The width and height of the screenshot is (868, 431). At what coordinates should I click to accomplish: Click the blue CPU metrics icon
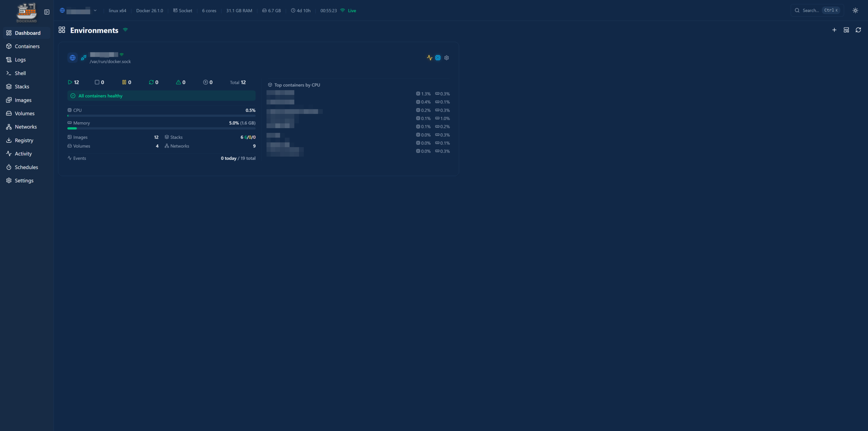click(438, 58)
